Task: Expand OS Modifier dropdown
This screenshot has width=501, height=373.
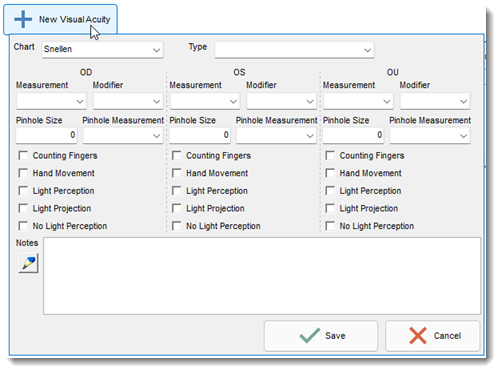Action: coord(282,101)
